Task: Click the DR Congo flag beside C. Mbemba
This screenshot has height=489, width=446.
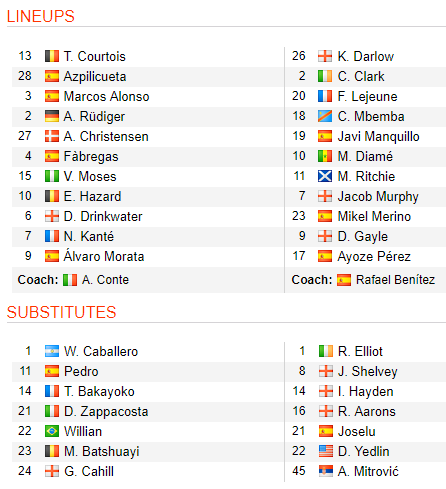Action: click(325, 116)
